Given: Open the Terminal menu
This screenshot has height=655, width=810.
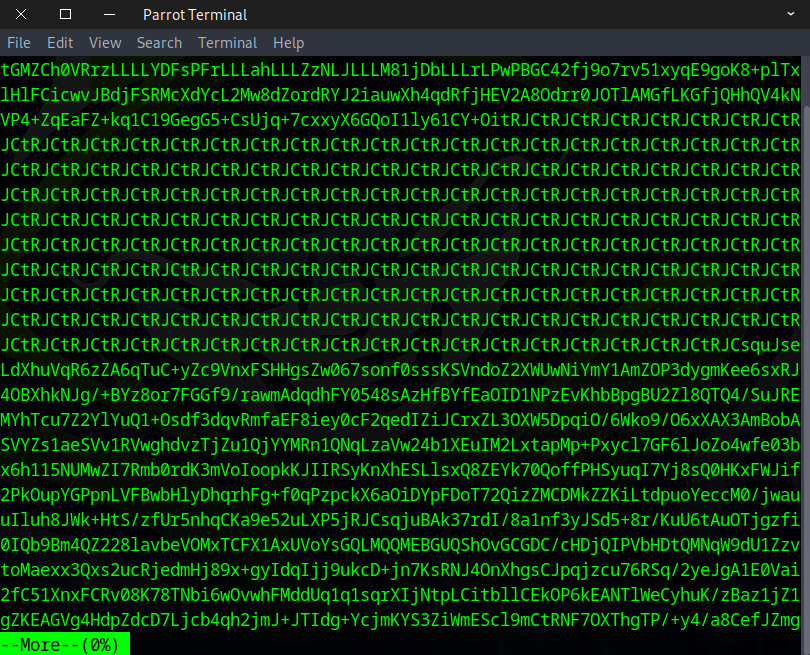Looking at the screenshot, I should tap(227, 43).
